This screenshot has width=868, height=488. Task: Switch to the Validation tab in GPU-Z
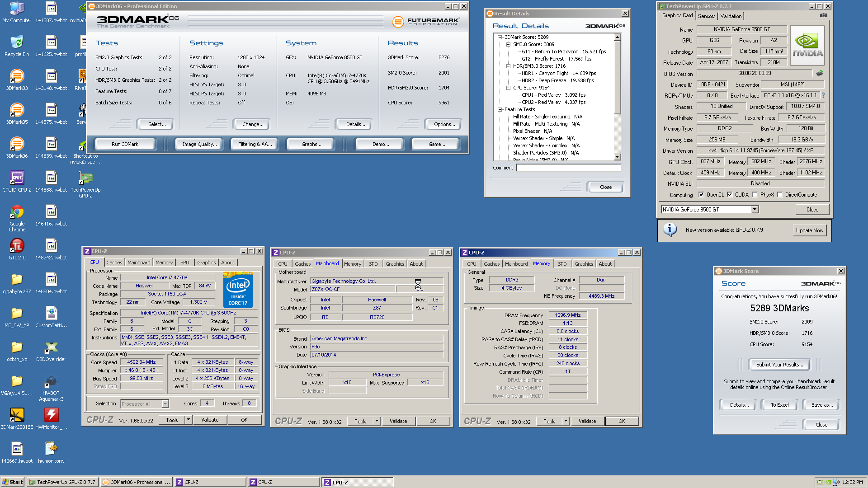coord(731,16)
